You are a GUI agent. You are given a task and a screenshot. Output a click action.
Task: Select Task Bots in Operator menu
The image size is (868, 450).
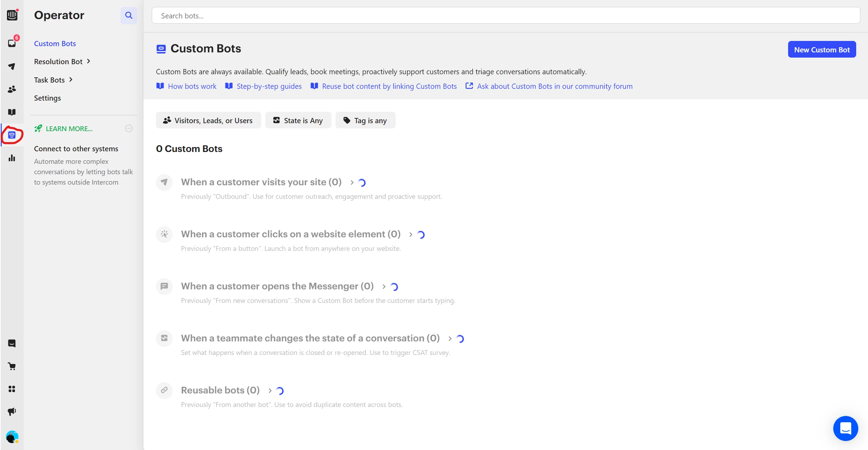[x=49, y=80]
